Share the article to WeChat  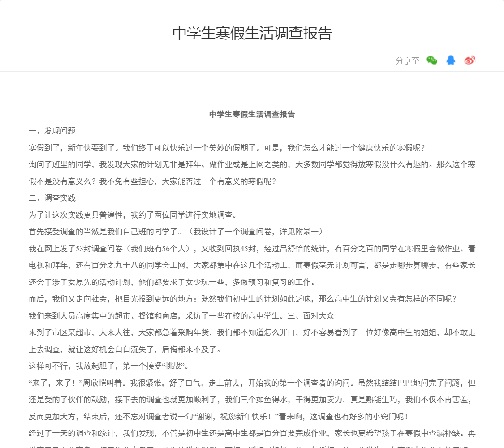tap(432, 60)
